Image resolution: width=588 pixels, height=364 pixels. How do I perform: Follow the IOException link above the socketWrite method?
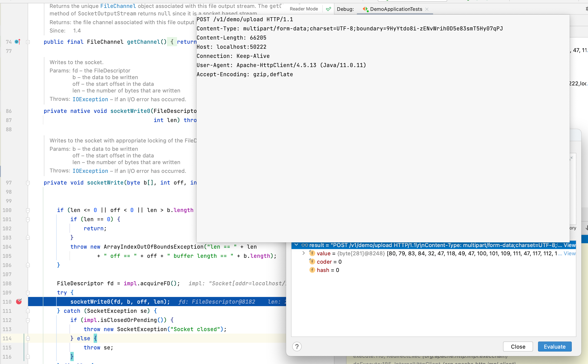pyautogui.click(x=90, y=171)
